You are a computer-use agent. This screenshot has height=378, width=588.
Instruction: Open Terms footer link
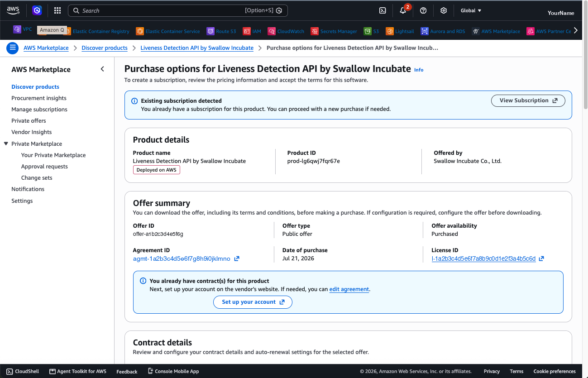click(516, 371)
